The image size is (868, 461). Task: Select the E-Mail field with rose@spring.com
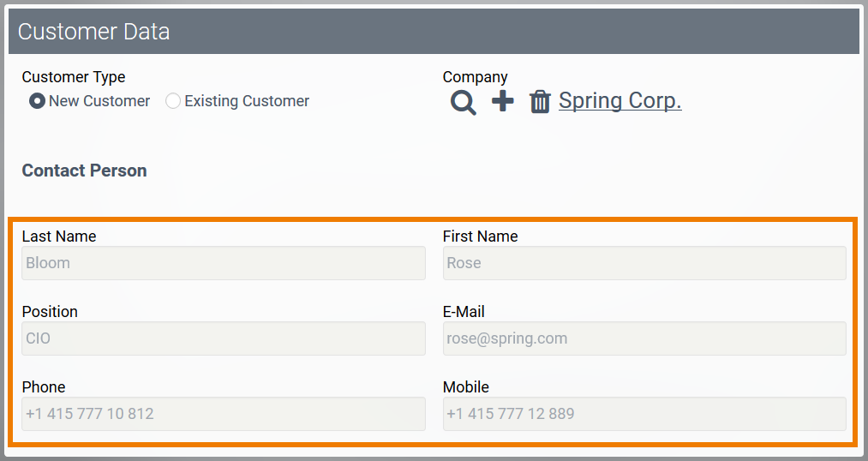(x=644, y=338)
